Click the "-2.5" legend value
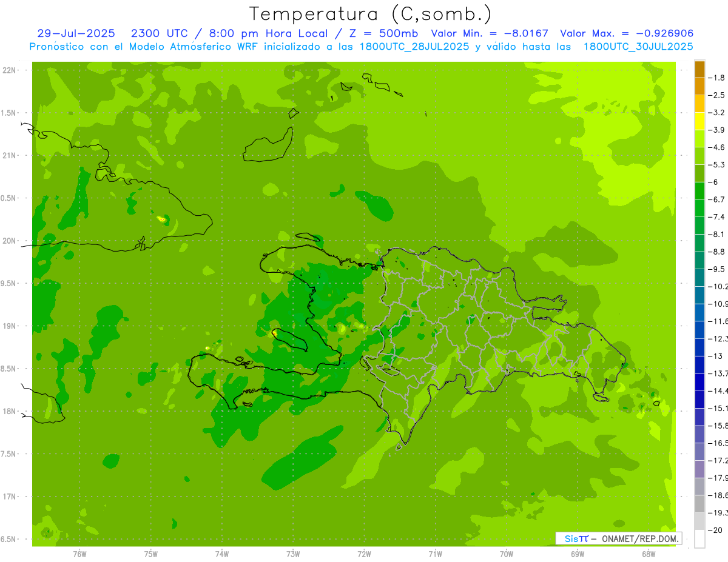 pos(716,95)
